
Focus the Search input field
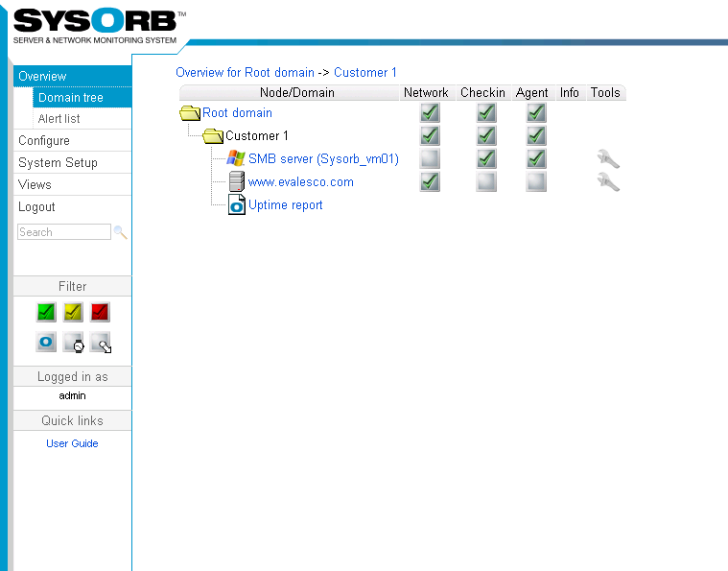(x=64, y=232)
